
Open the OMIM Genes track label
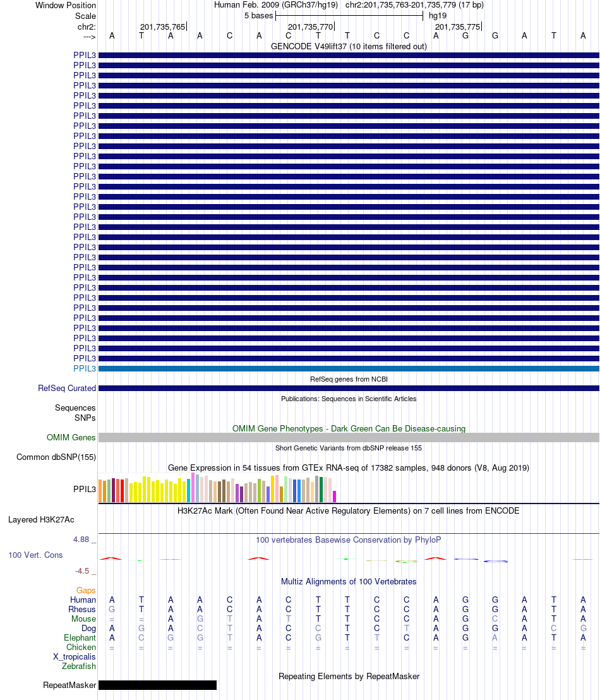click(x=71, y=437)
